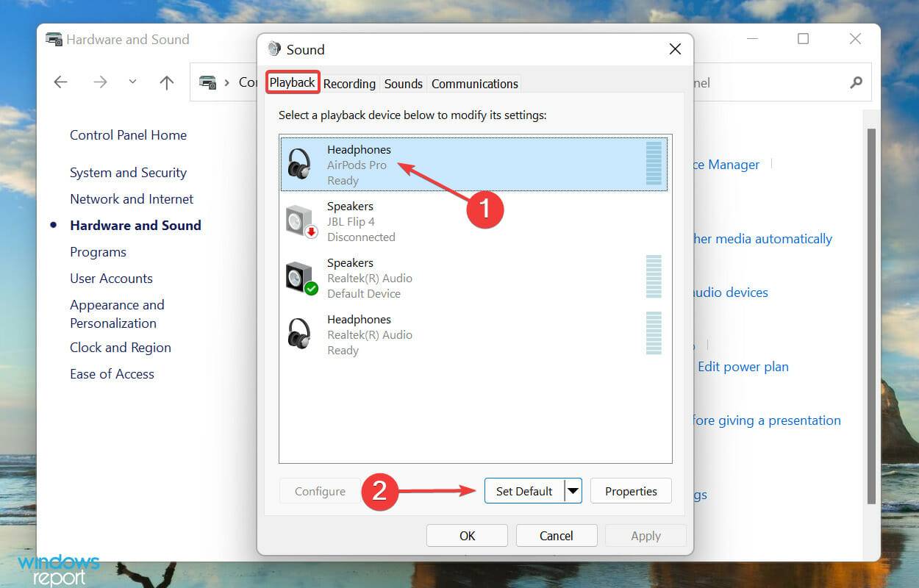Switch to the Recording tab
Viewport: 919px width, 588px height.
(349, 84)
